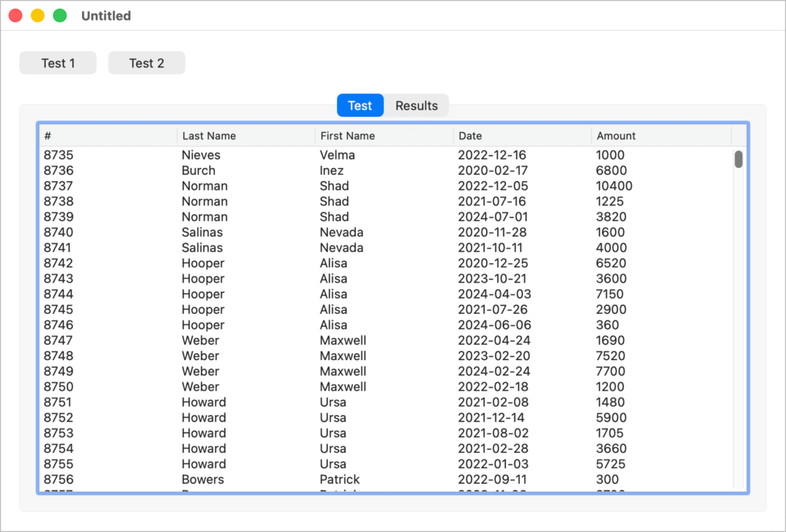The height and width of the screenshot is (532, 786).
Task: Close the Untitled window
Action: pyautogui.click(x=15, y=15)
